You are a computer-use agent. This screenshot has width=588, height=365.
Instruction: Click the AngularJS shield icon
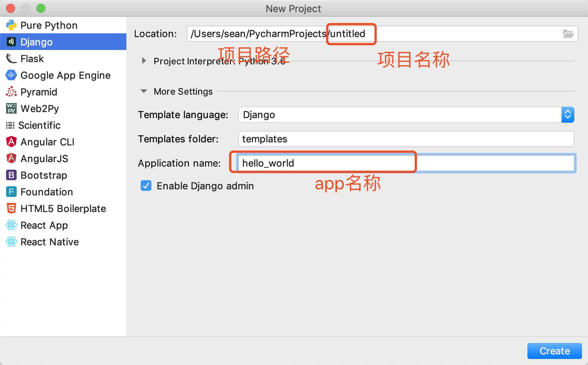11,158
